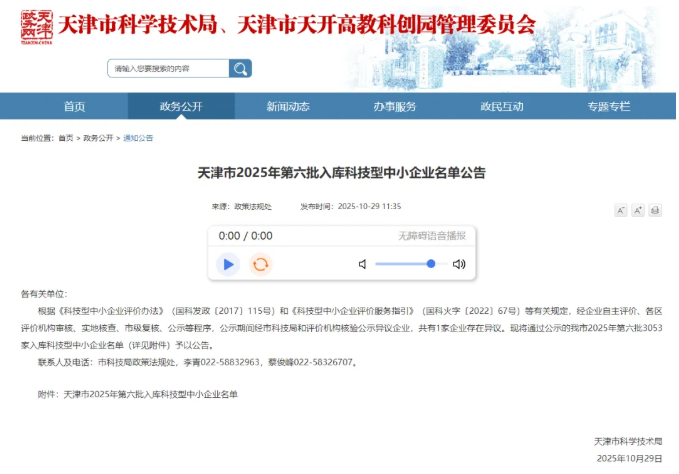679x474 pixels.
Task: Click the search input field
Action: (x=168, y=69)
